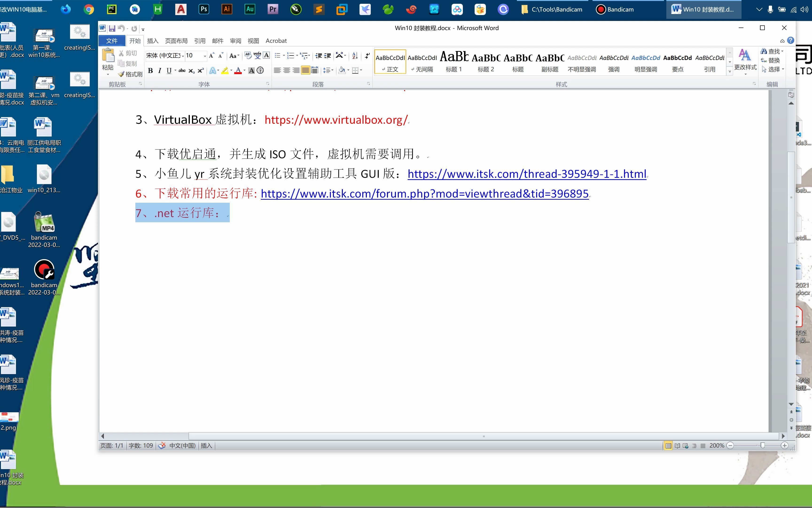Click Bandicam in the taskbar
812x508 pixels.
click(615, 9)
